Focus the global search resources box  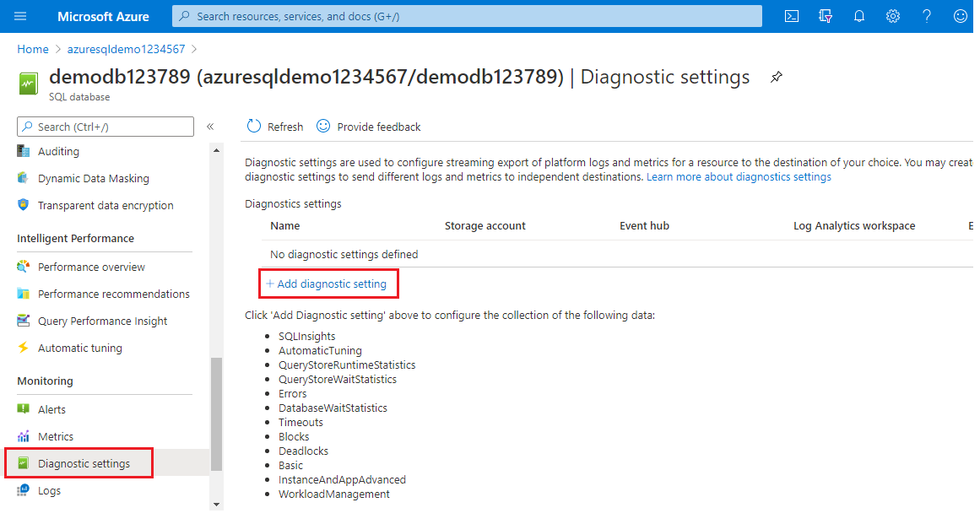click(467, 16)
